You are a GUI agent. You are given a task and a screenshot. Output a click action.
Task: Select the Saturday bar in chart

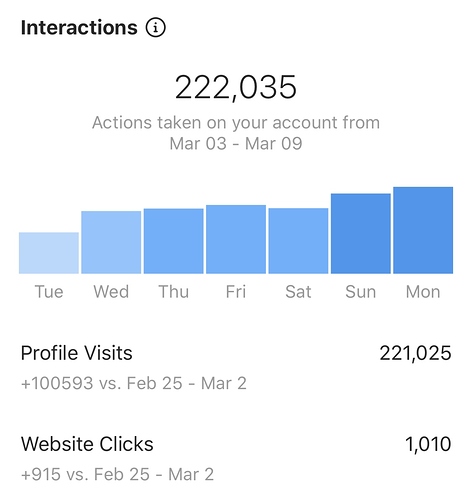pos(298,241)
